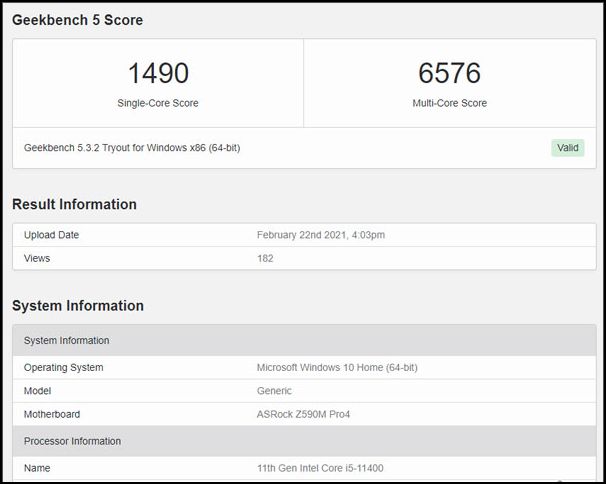The width and height of the screenshot is (606, 484).
Task: Click the Model label
Action: pyautogui.click(x=37, y=391)
